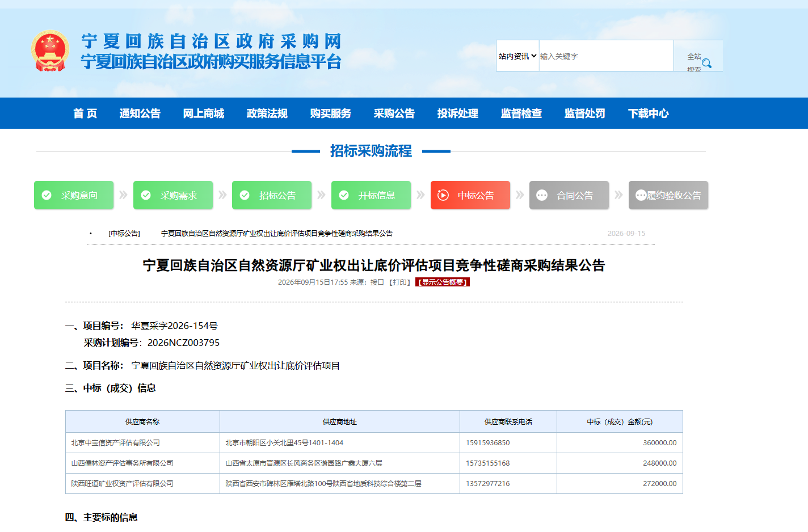Open 监督检查 menu item

pyautogui.click(x=521, y=113)
